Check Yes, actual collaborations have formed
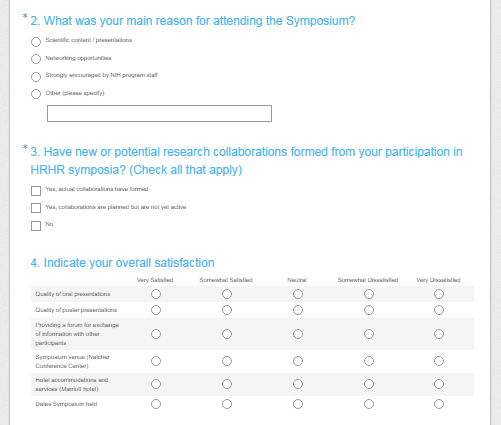501x425 pixels. pos(36,191)
